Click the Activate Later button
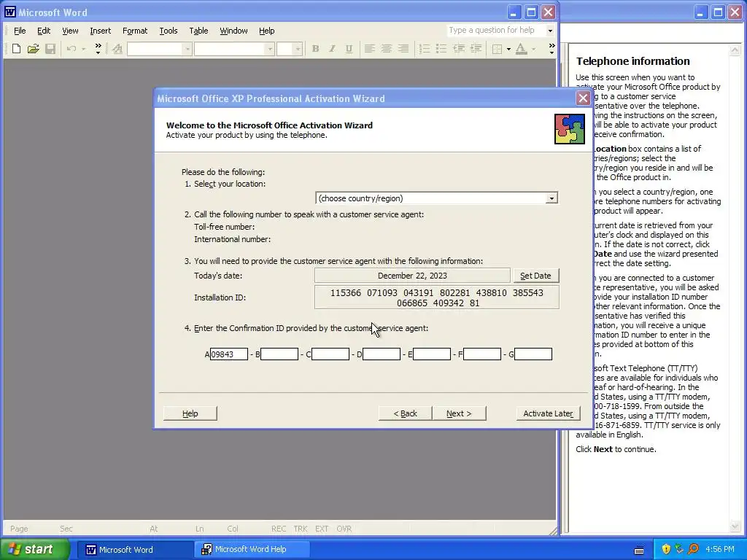This screenshot has width=747, height=560. [548, 413]
